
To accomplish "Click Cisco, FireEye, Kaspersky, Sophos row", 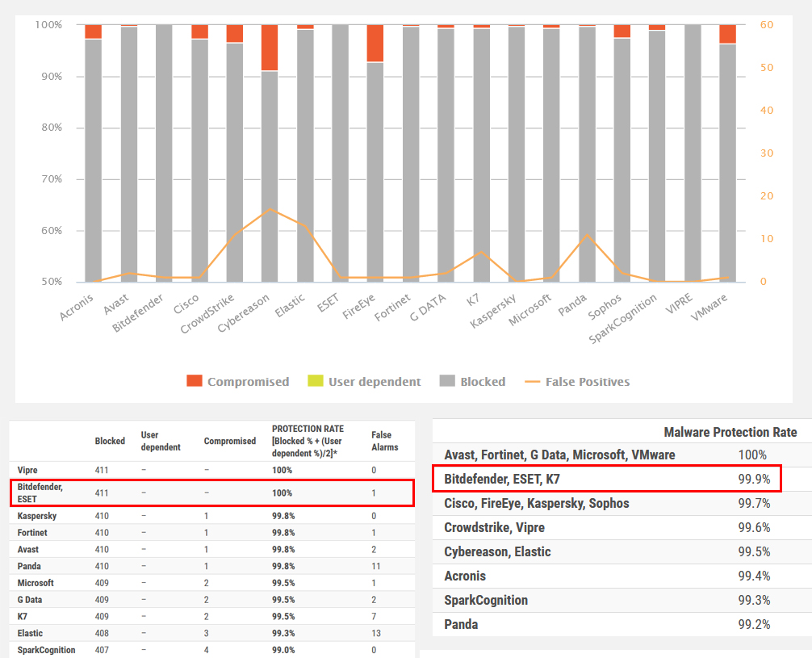I will [622, 503].
